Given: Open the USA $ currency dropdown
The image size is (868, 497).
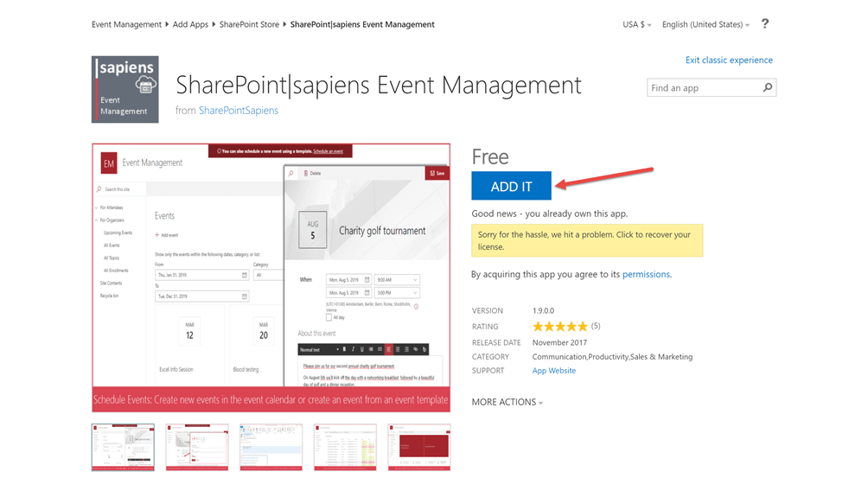Looking at the screenshot, I should pyautogui.click(x=637, y=25).
